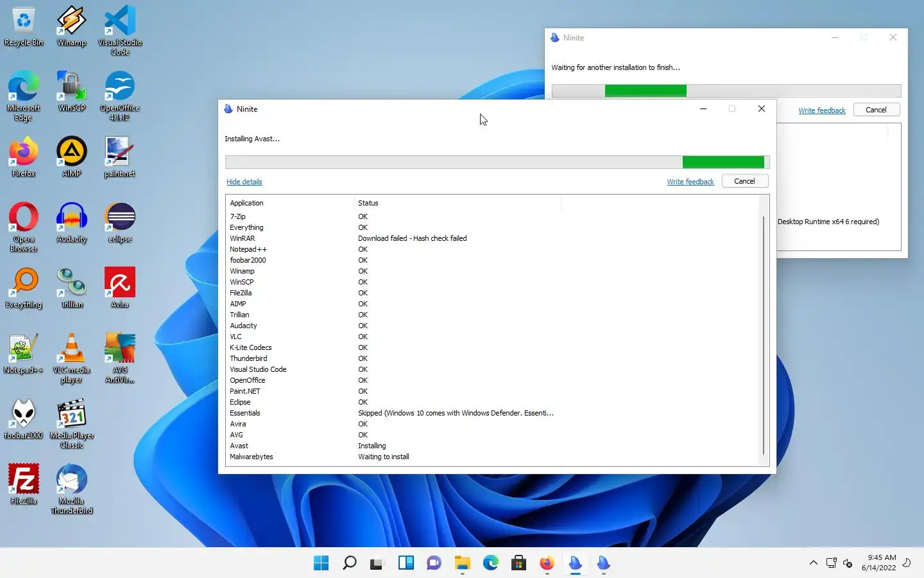924x578 pixels.
Task: Select the AIMP desktop shortcut
Action: [71, 157]
